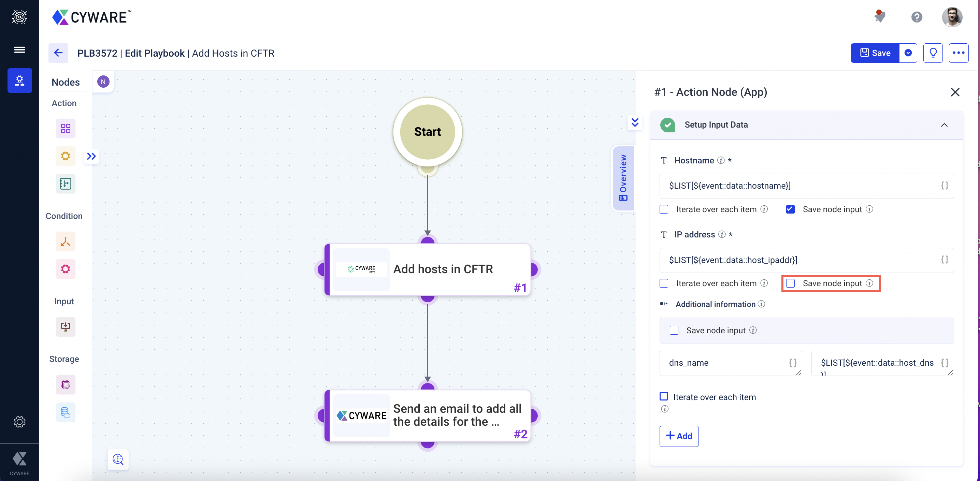This screenshot has width=980, height=481.
Task: Open the Overview side tab
Action: (x=623, y=178)
